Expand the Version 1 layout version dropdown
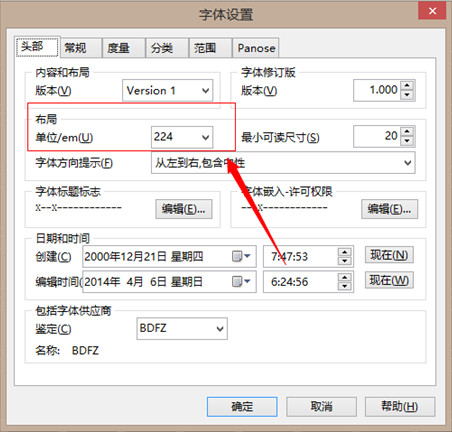Image resolution: width=452 pixels, height=432 pixels. tap(206, 90)
